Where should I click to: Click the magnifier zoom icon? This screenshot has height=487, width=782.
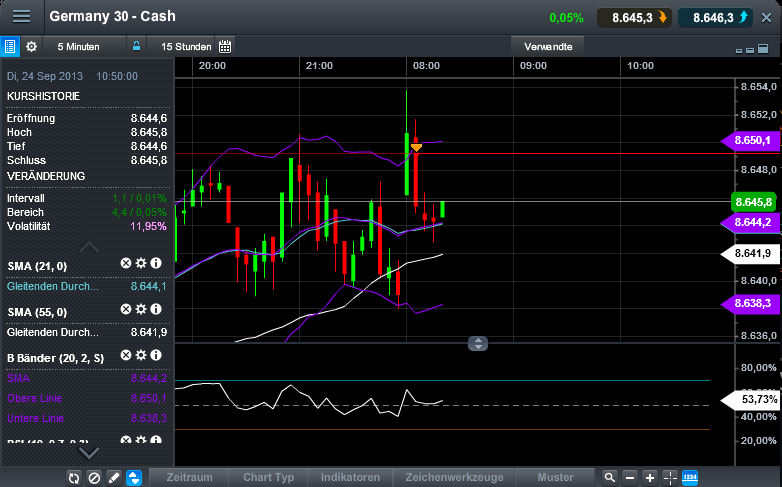610,478
